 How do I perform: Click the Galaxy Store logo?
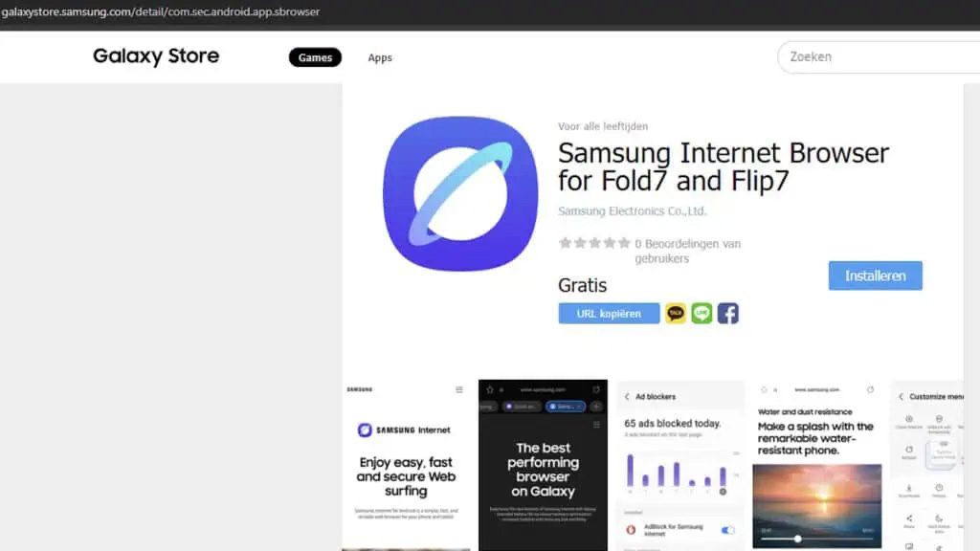coord(156,56)
